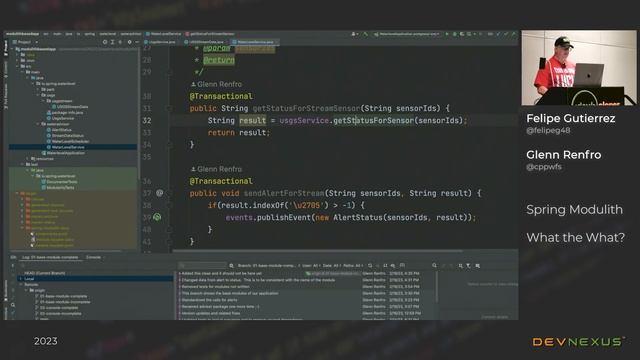Select 01-base-module-incomplete remote branch

62,302
